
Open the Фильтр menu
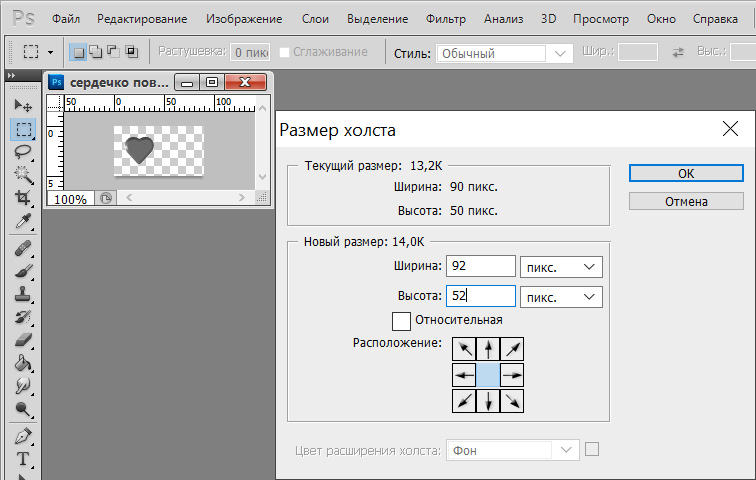coord(446,19)
